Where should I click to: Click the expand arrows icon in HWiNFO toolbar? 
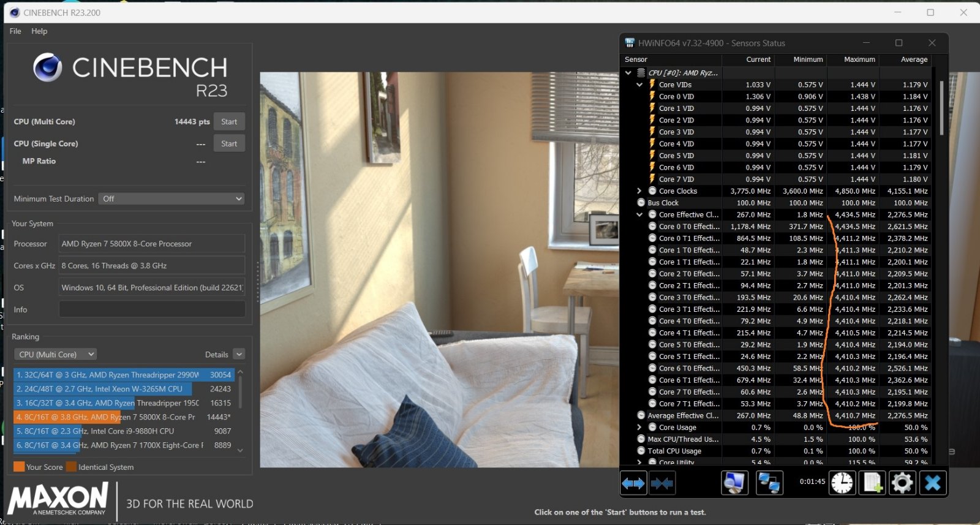[x=633, y=483]
